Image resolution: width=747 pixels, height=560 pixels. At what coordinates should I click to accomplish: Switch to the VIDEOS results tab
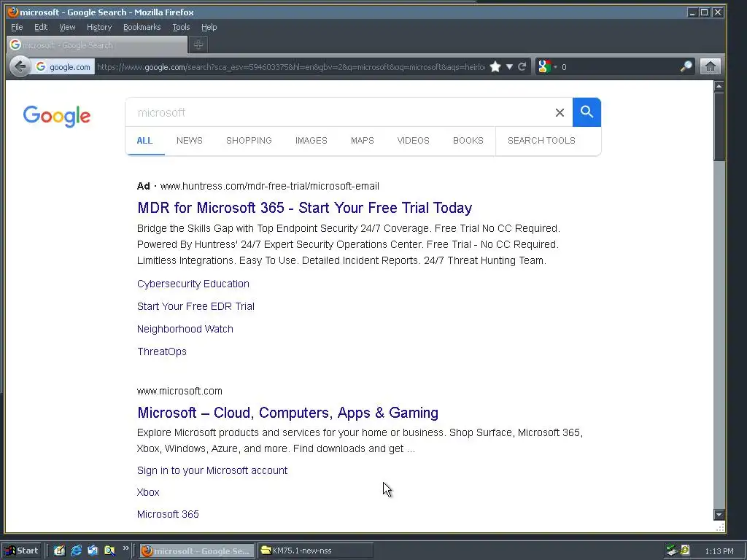coord(413,141)
